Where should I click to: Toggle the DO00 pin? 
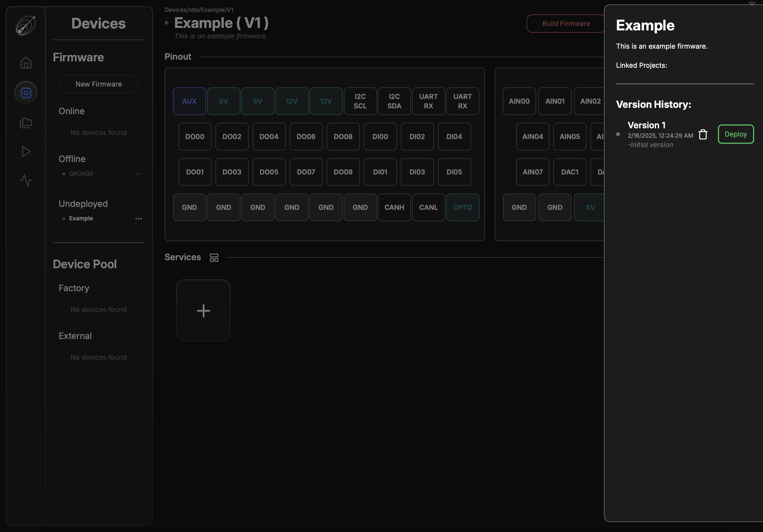pos(195,137)
